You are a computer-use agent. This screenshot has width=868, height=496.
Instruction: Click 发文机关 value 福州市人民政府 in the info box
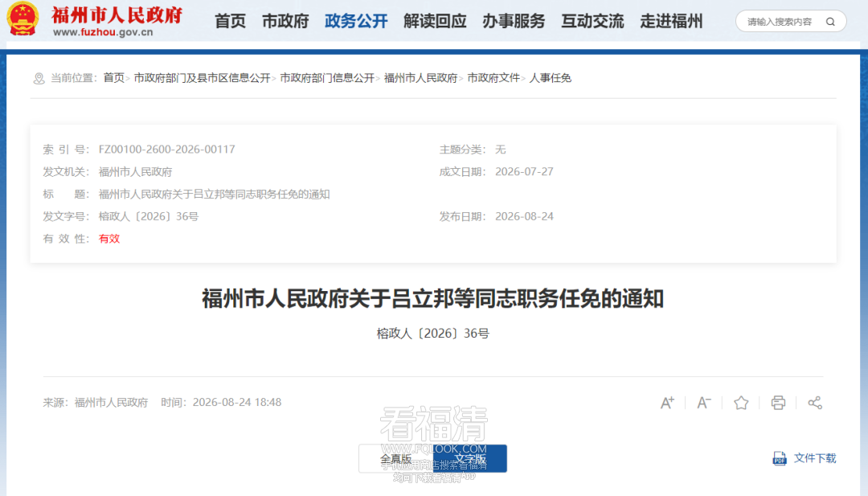[135, 171]
